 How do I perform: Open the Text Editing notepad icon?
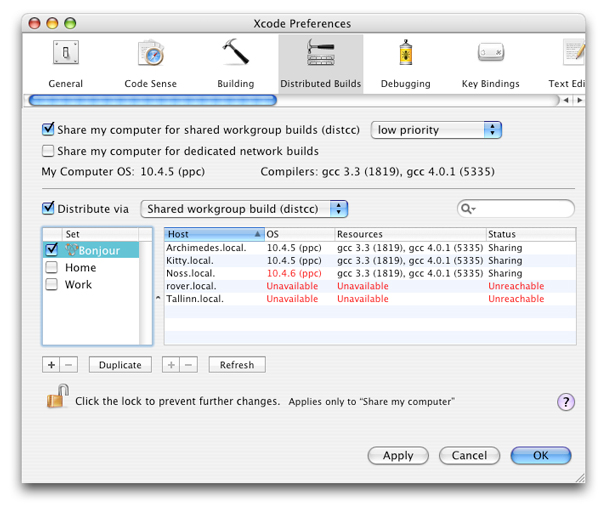(x=574, y=52)
